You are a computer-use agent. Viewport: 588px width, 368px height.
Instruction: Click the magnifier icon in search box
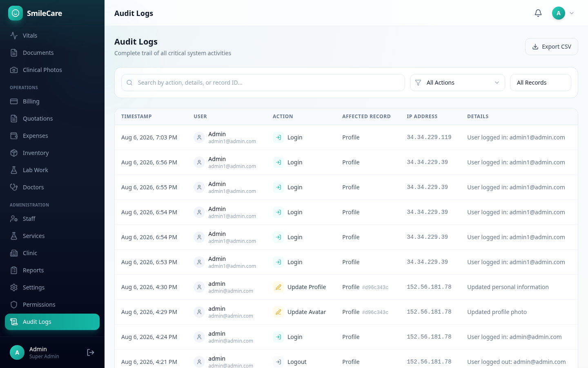[x=129, y=83]
